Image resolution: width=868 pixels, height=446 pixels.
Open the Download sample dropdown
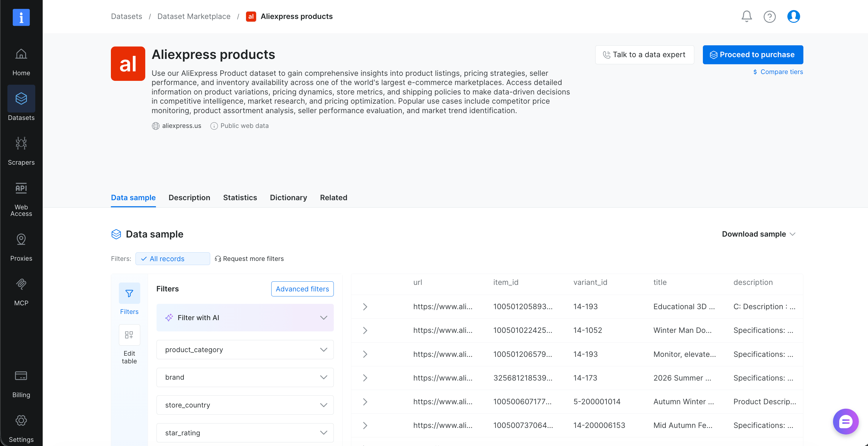(x=759, y=234)
